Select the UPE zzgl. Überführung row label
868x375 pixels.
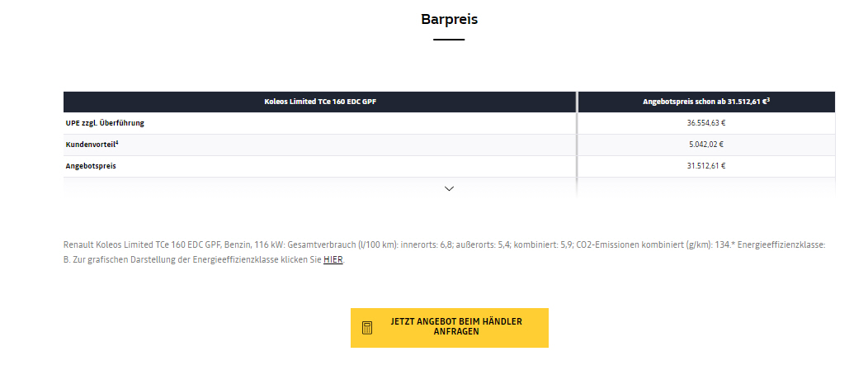point(105,123)
